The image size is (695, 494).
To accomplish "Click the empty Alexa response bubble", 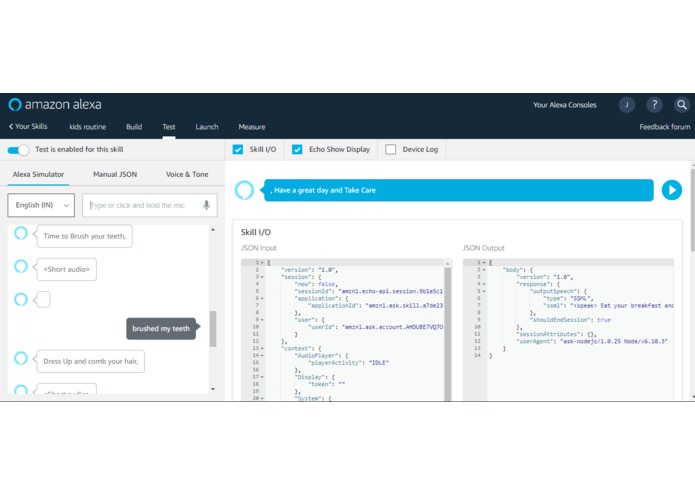I will point(43,300).
